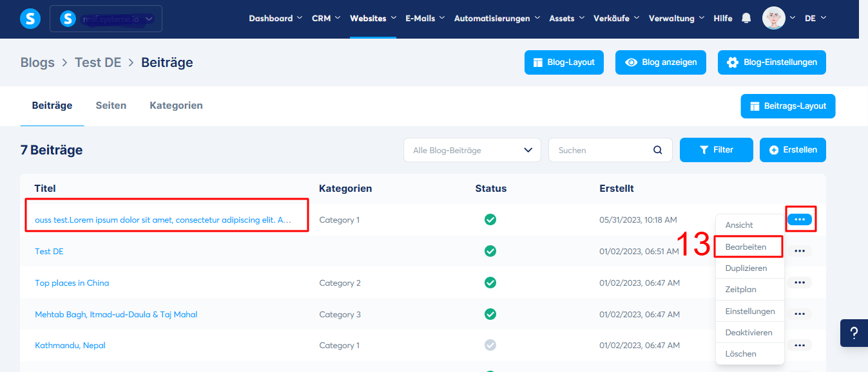This screenshot has width=868, height=372.
Task: Open the Mehtab Bagh, Itmad-ud-Daula & Taj Mahal post
Action: [x=116, y=315]
